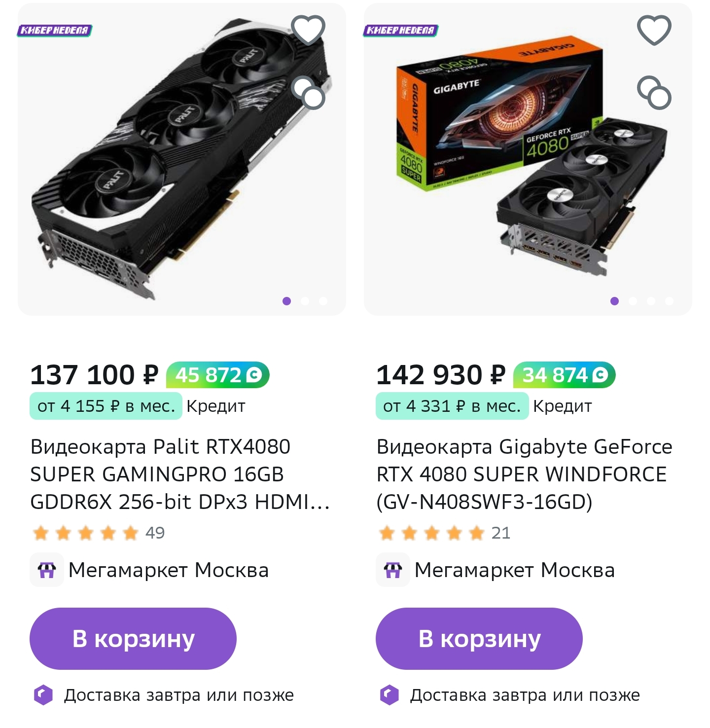
Task: Add Palit RTX4080 card to favorites heart
Action: (308, 30)
